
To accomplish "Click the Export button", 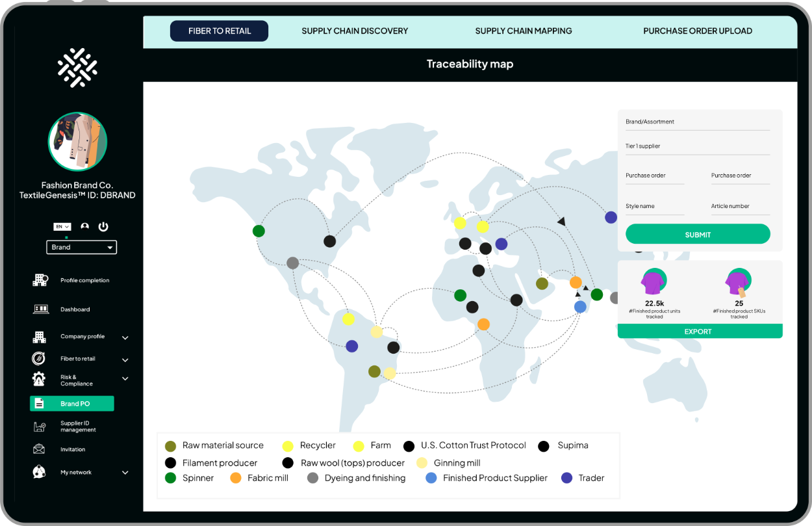I will click(699, 332).
